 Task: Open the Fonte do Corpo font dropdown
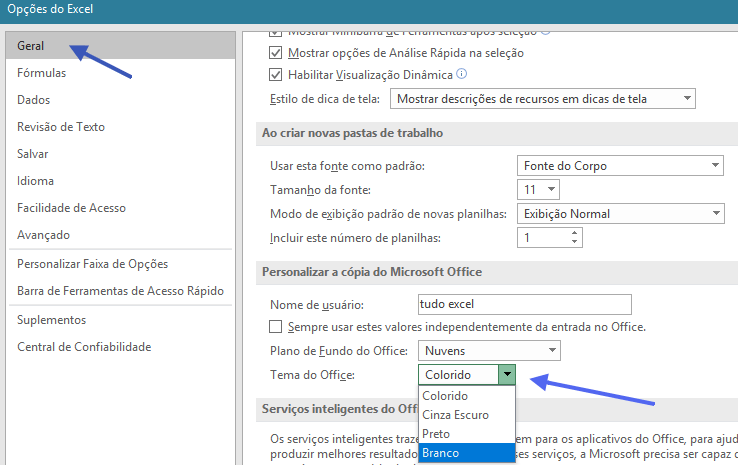pyautogui.click(x=620, y=166)
